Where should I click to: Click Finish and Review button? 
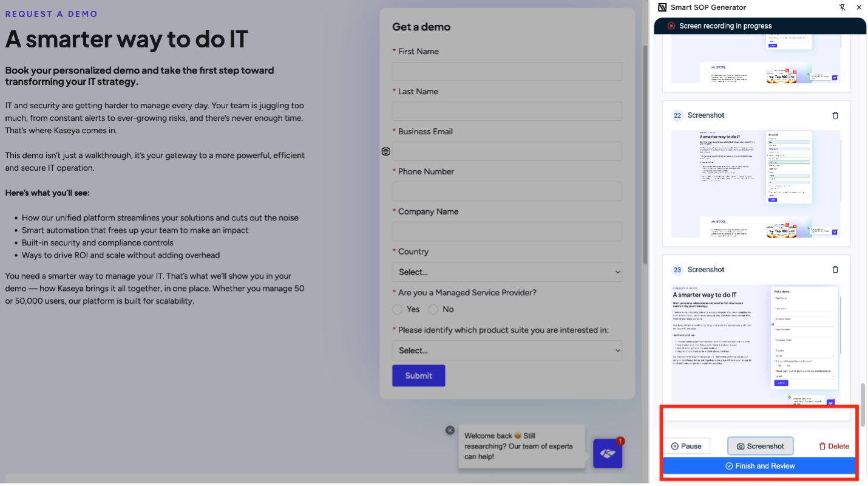(x=759, y=466)
